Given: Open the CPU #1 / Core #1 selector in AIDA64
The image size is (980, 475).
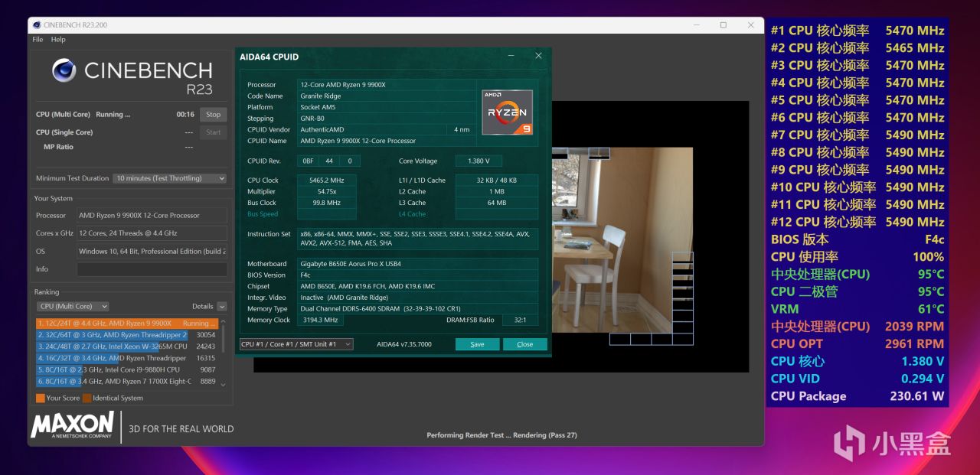Looking at the screenshot, I should tap(296, 344).
